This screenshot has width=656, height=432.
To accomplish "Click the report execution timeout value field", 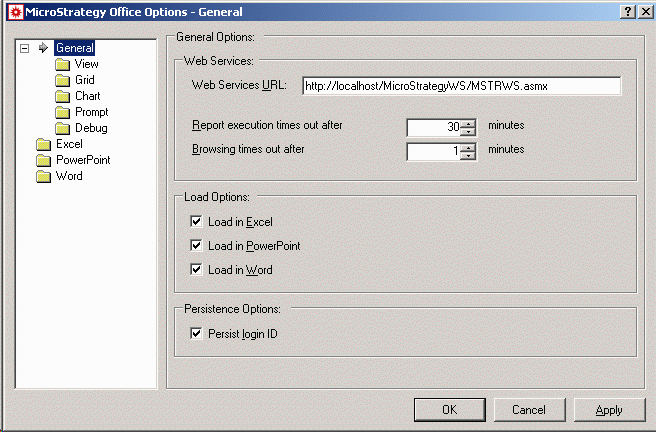I will tap(433, 127).
